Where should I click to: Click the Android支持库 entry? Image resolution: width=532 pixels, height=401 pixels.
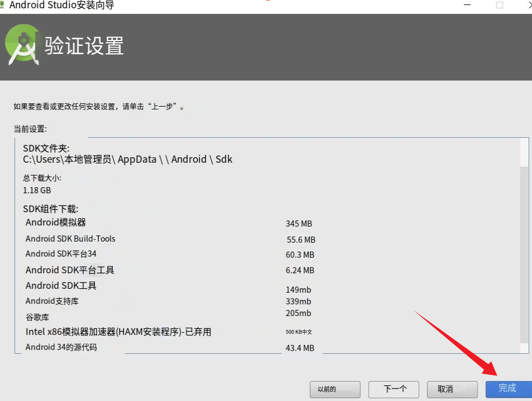(52, 301)
